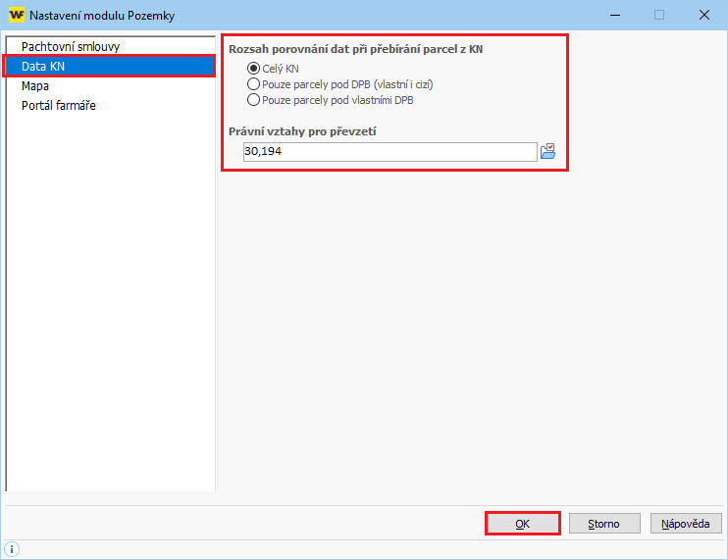Open help via the Nápověda button
Screen dimensions: 728x560
686,524
